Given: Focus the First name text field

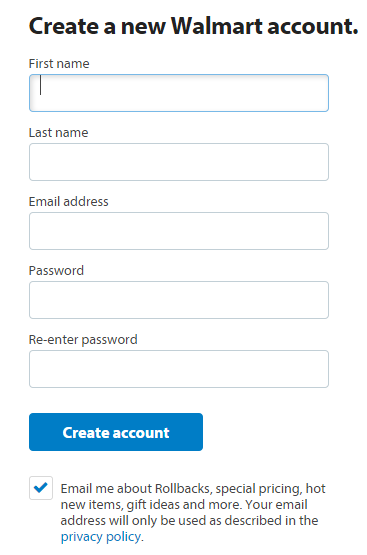Looking at the screenshot, I should (x=179, y=93).
